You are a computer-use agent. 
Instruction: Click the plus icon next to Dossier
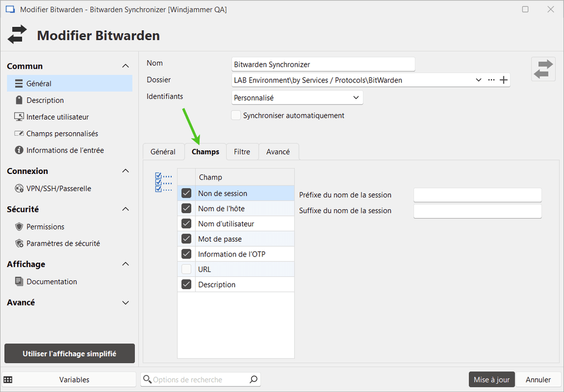(x=503, y=80)
